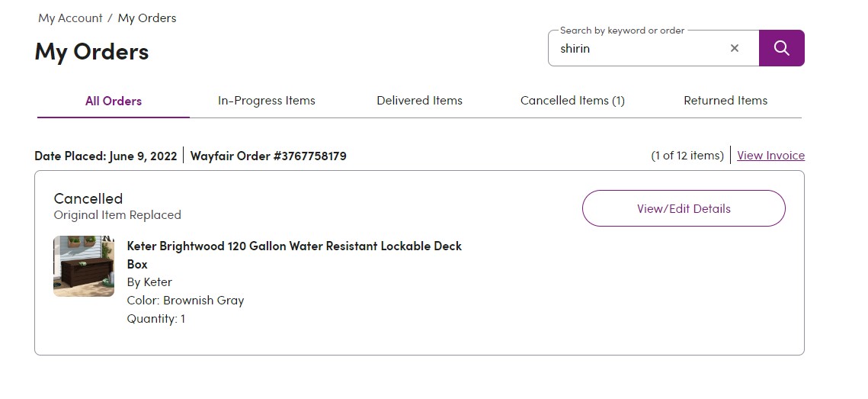This screenshot has height=399, width=868.
Task: Click the Wayfair Order #3767758179 label
Action: click(x=268, y=156)
